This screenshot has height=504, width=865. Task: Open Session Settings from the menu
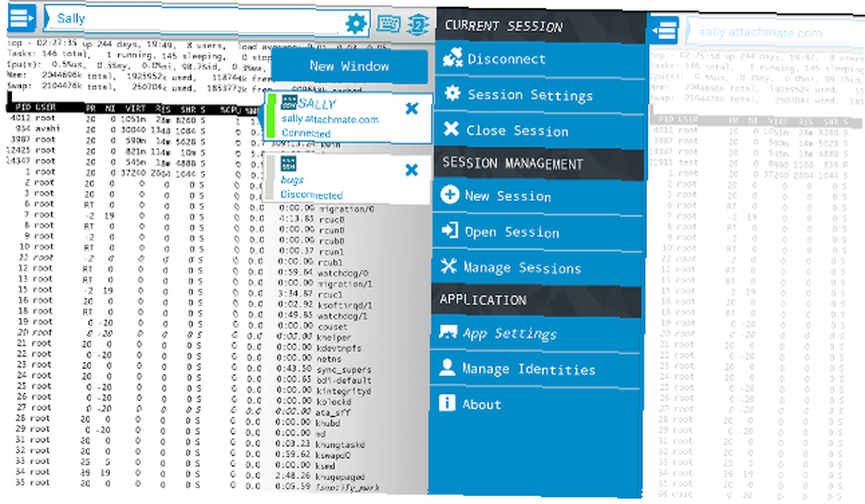[x=540, y=95]
